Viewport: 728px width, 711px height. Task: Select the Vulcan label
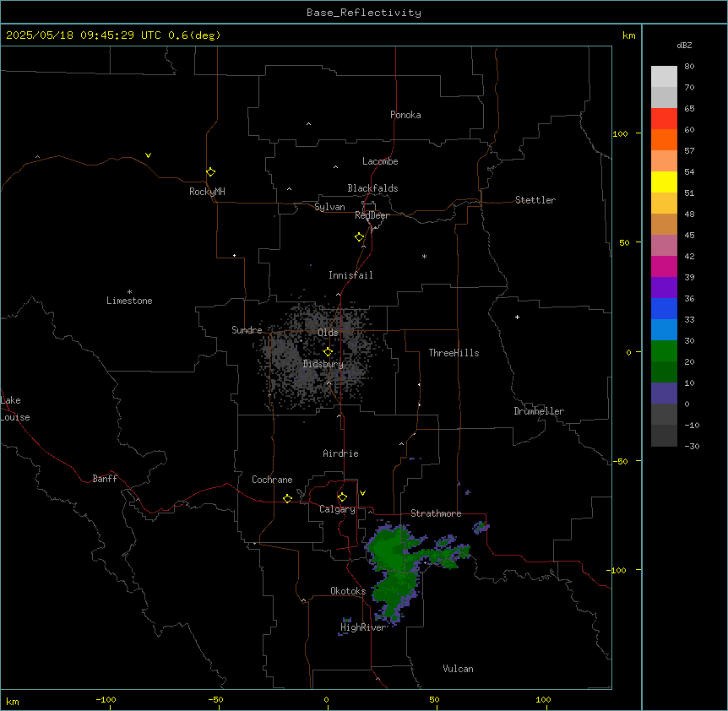(x=459, y=669)
